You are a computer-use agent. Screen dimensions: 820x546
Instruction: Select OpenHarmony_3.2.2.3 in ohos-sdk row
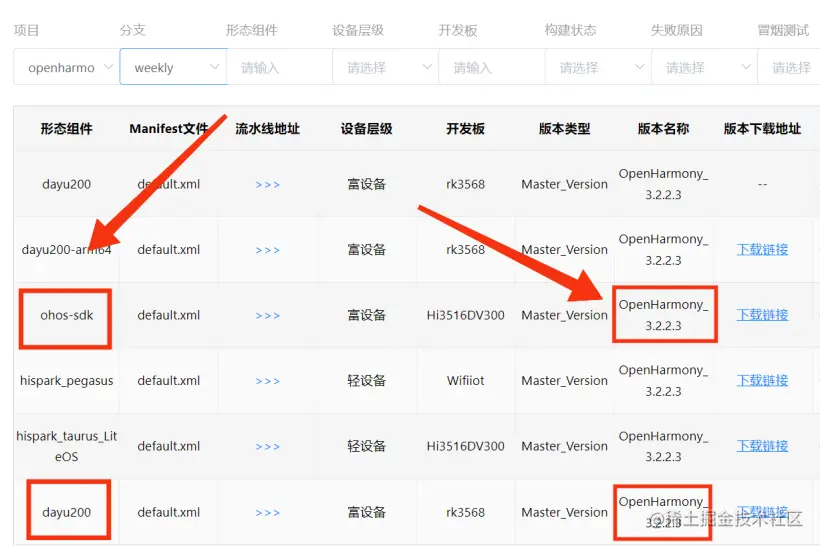pos(663,315)
